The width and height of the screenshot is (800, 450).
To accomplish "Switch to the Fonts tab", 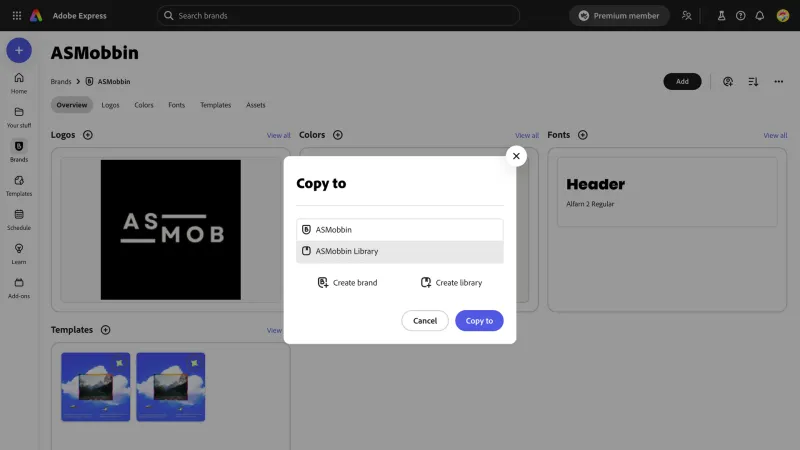I will tap(177, 105).
